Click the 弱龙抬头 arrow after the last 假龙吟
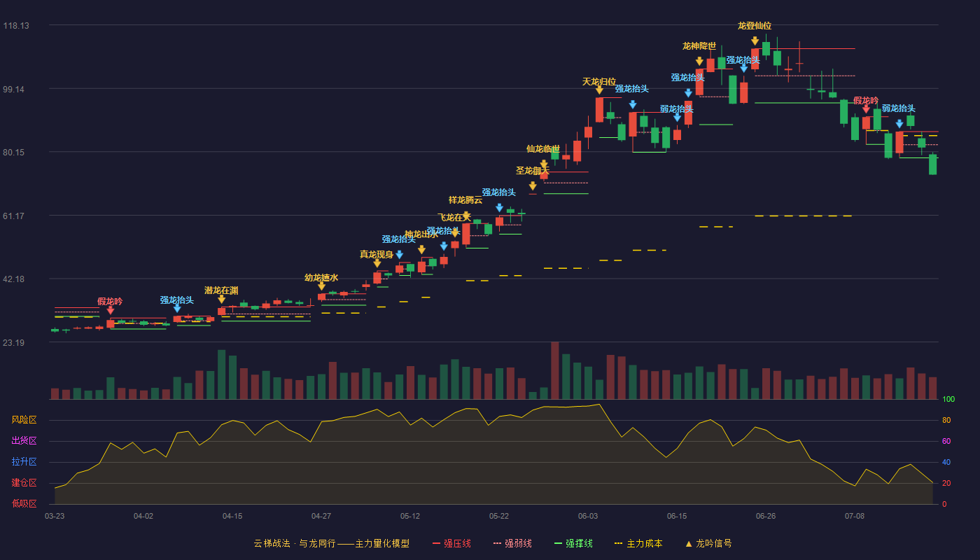The width and height of the screenshot is (980, 560). (899, 124)
